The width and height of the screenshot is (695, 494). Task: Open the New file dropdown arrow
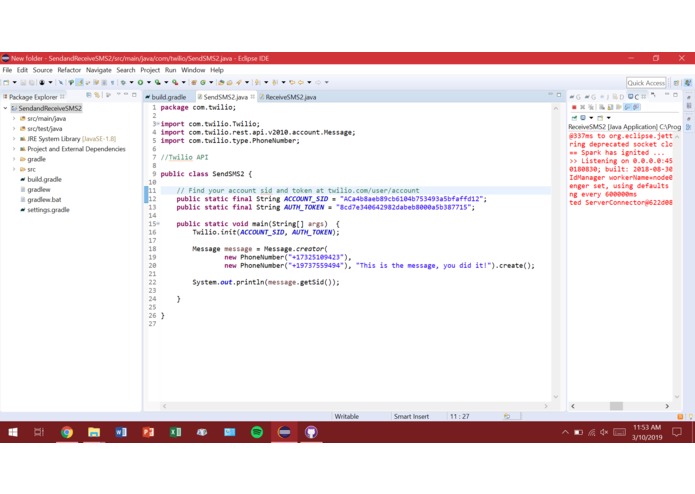point(15,82)
